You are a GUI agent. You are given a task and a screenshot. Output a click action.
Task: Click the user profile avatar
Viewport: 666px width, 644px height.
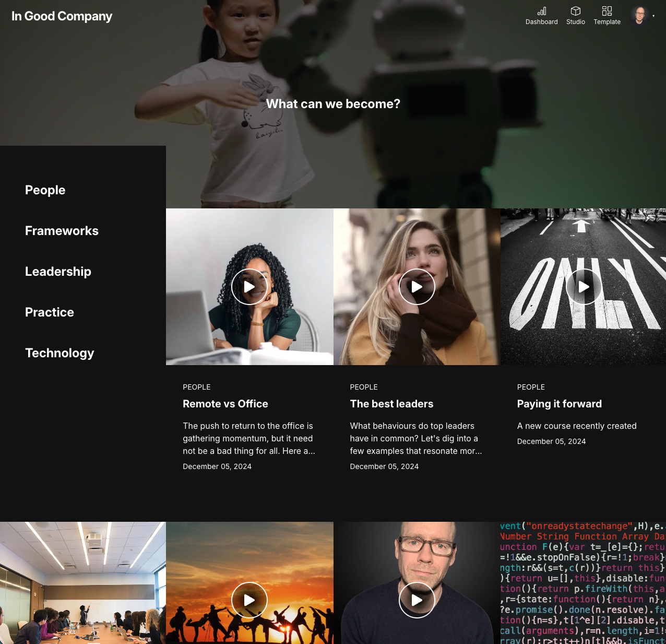(639, 16)
